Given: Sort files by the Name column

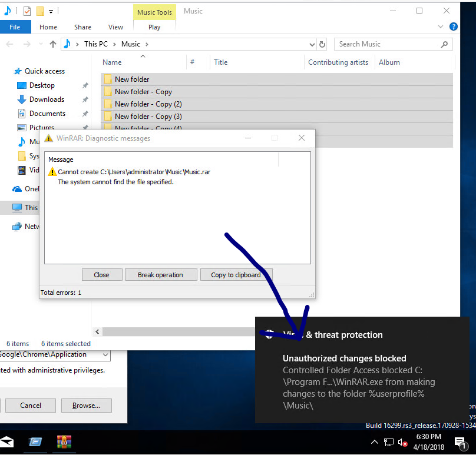Looking at the screenshot, I should click(x=112, y=62).
